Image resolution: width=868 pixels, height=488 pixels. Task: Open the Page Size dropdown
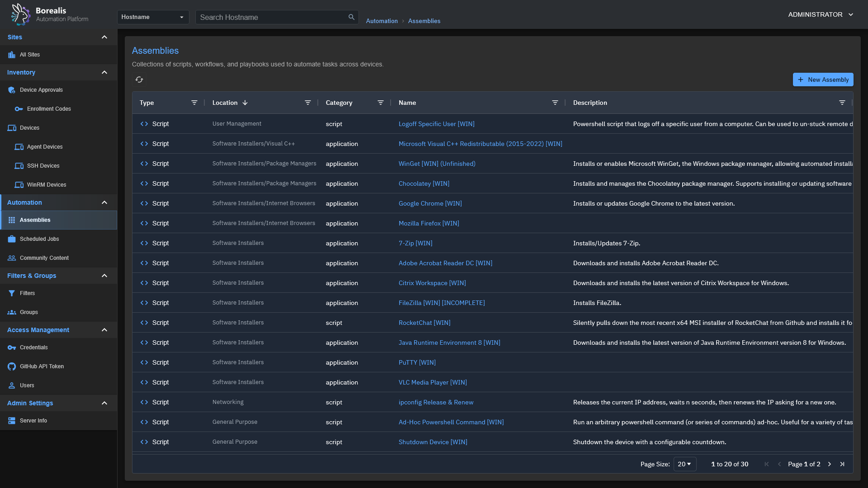(684, 464)
